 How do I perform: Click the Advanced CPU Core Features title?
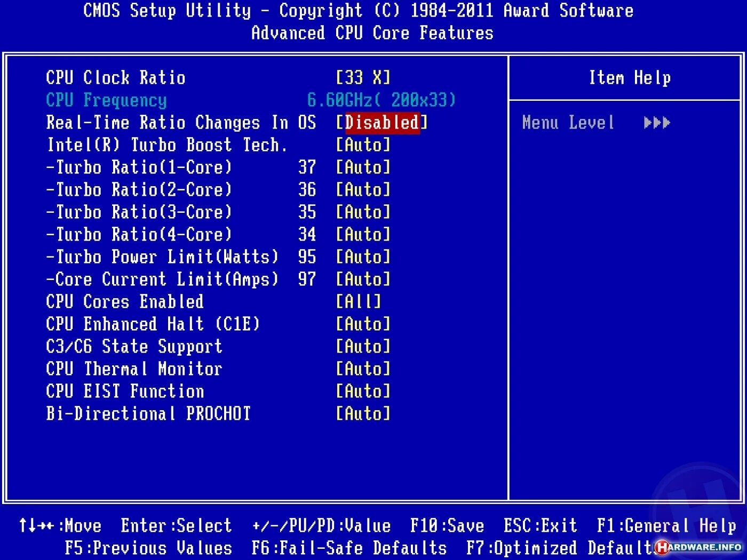(372, 33)
